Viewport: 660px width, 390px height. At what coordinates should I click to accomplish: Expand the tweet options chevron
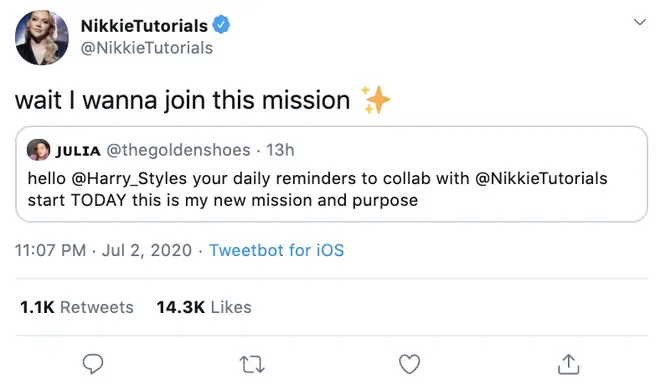point(640,22)
